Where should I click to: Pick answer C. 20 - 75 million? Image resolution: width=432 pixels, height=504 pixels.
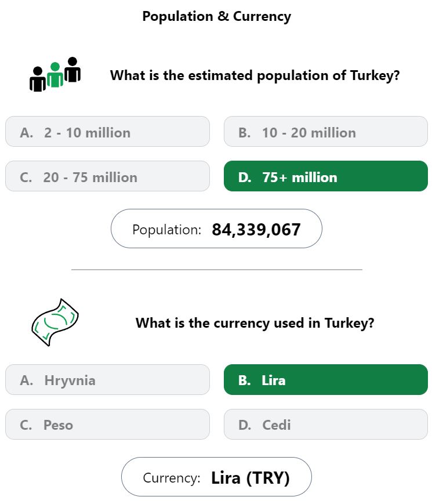107,176
